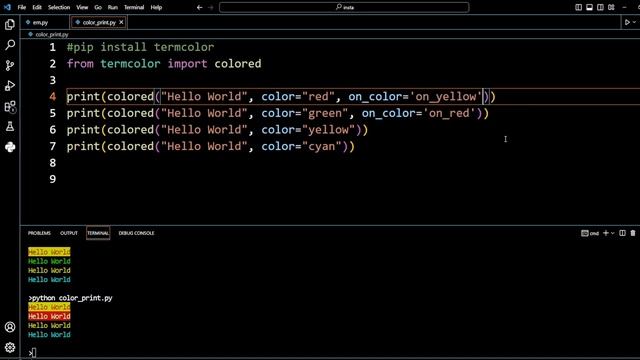
Task: Switch to the OUTPUT panel tab
Action: 69,233
